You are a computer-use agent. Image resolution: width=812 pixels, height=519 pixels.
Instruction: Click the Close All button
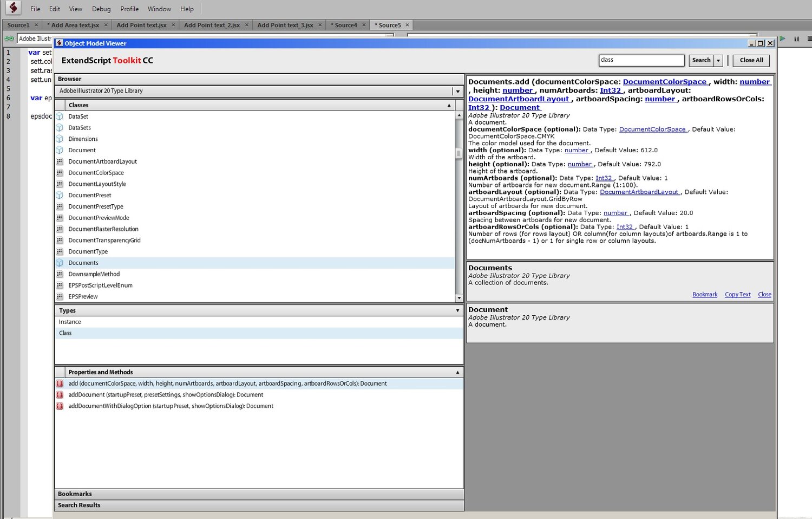pos(751,61)
